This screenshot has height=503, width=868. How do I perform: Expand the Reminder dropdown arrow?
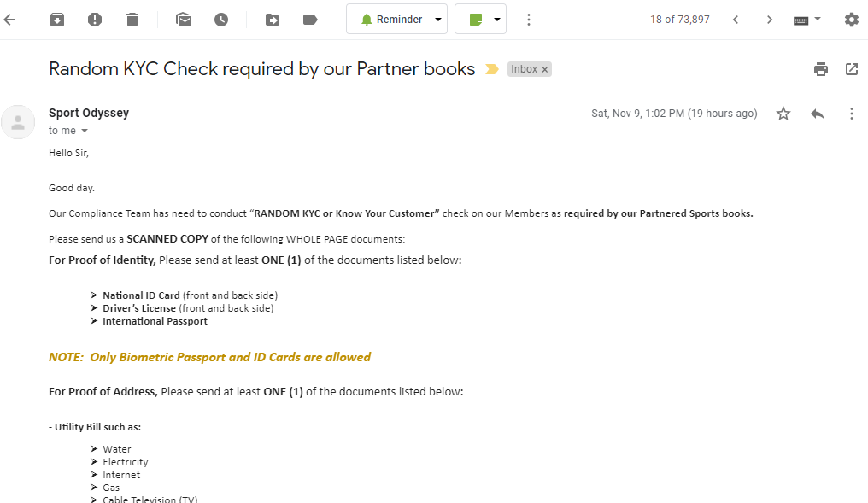(x=438, y=20)
